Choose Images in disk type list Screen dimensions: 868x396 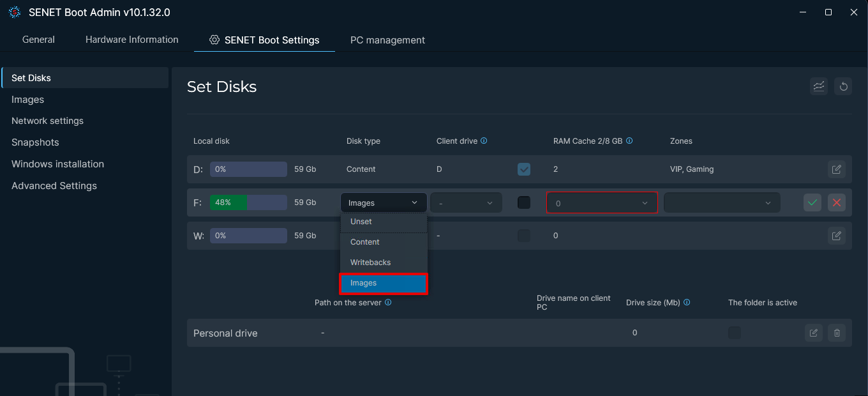coord(384,283)
